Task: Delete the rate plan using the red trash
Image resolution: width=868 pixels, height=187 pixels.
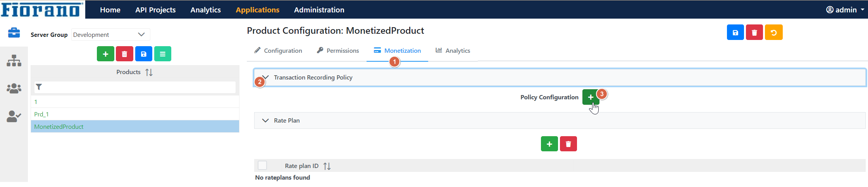Action: [568, 144]
